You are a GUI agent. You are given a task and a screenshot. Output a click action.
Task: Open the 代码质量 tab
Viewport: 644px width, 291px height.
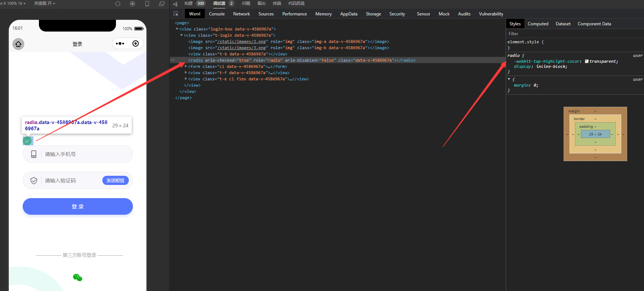click(296, 3)
